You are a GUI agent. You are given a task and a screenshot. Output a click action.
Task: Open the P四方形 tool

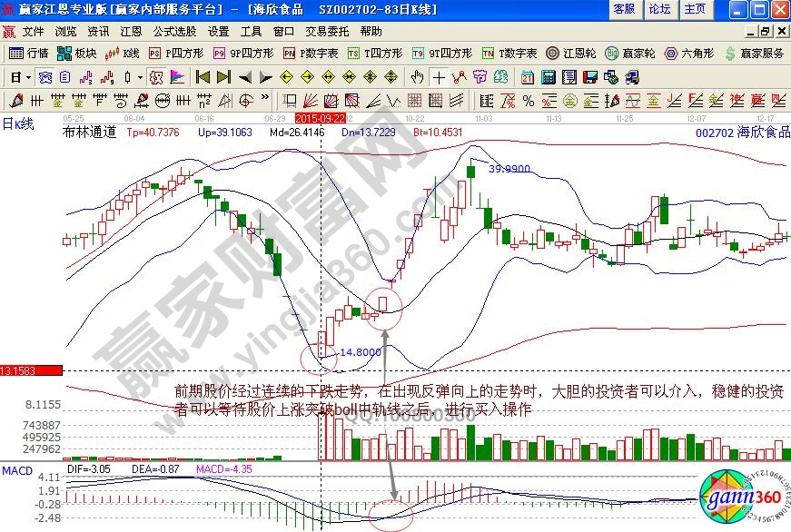176,53
